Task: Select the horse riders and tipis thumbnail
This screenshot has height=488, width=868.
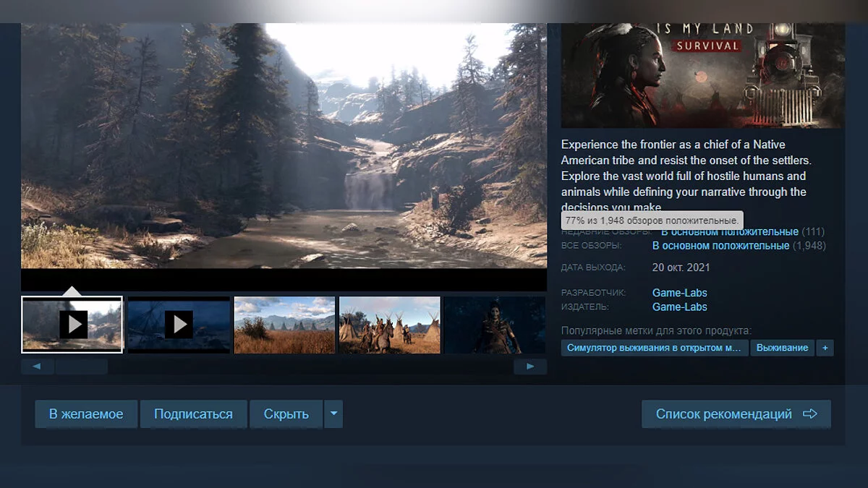Action: 389,325
